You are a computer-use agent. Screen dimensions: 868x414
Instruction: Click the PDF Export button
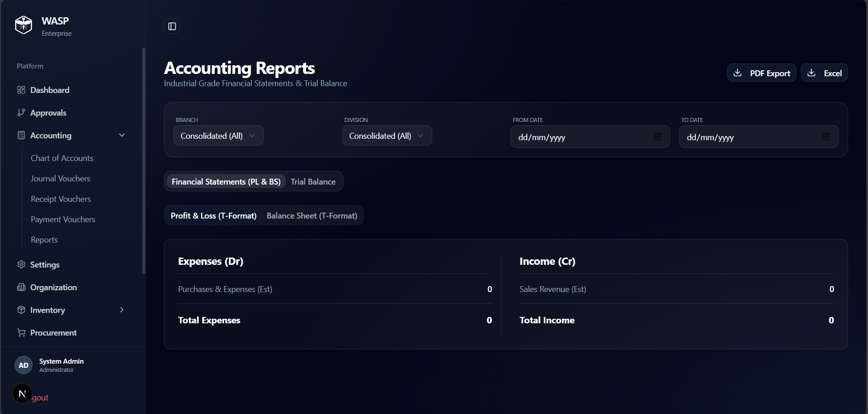(761, 73)
